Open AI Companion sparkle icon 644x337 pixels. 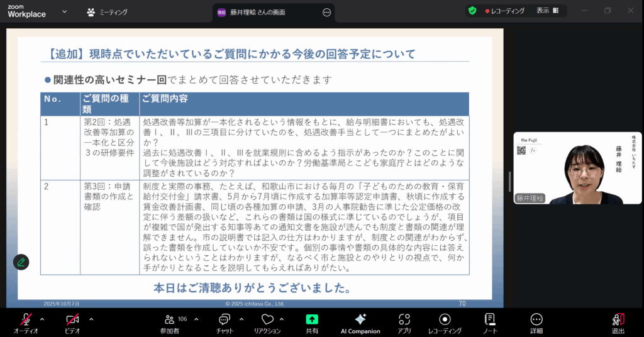pyautogui.click(x=360, y=319)
